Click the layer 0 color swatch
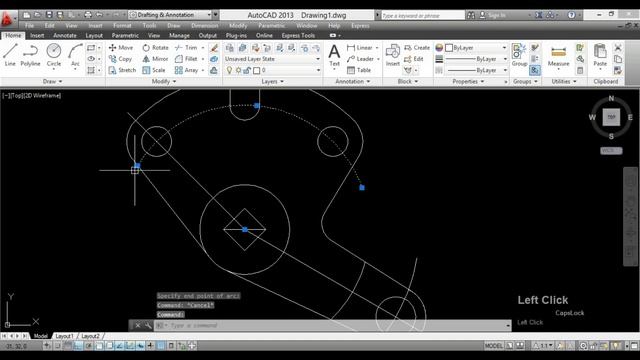The image size is (640, 360). click(x=256, y=71)
